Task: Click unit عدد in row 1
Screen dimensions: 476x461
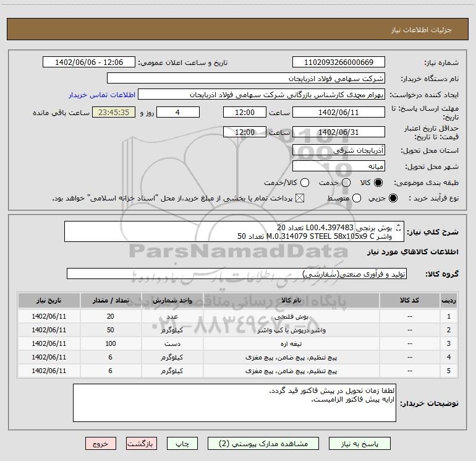Action: [x=172, y=317]
